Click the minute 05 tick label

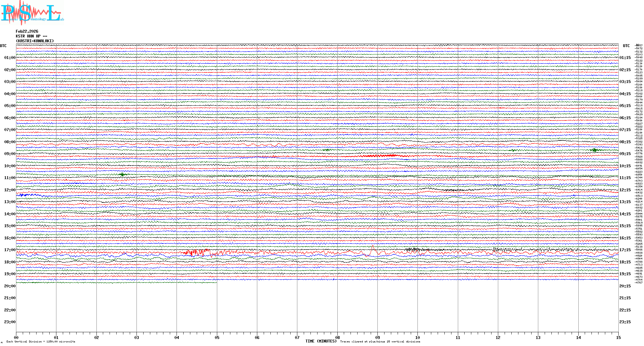pos(217,338)
